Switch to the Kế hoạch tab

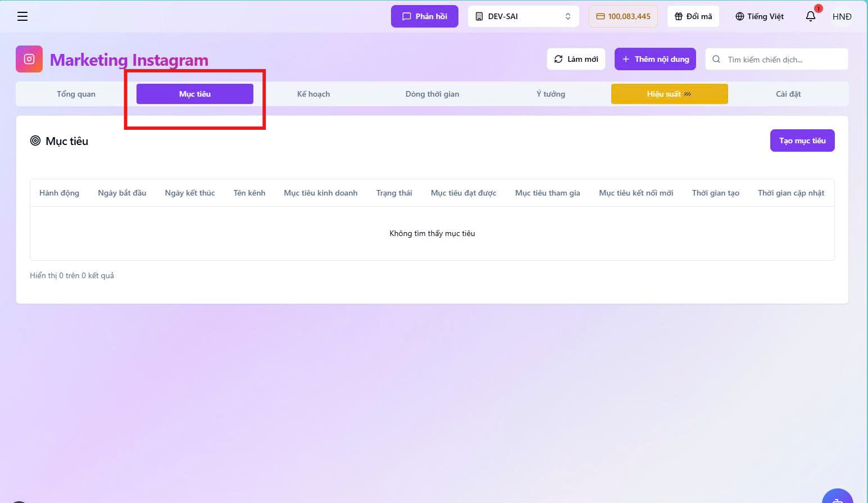[x=313, y=94]
